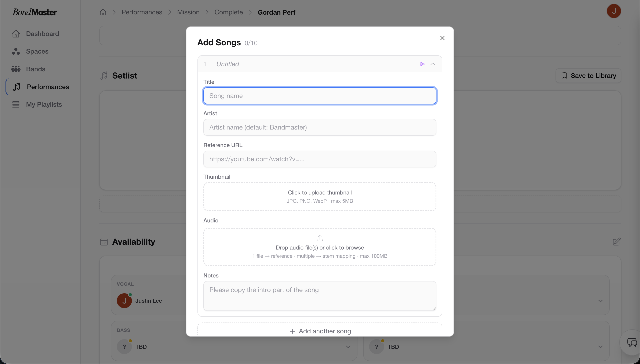Screen dimensions: 640x364
Task: Navigate to Mission breadcrumb link
Action: coord(188,12)
